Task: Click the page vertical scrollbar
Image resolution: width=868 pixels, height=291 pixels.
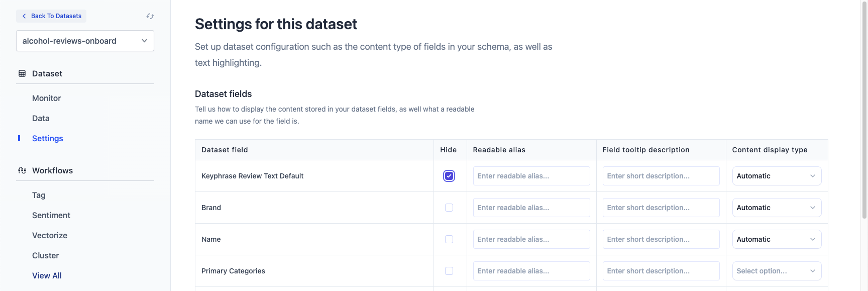Action: 864,111
